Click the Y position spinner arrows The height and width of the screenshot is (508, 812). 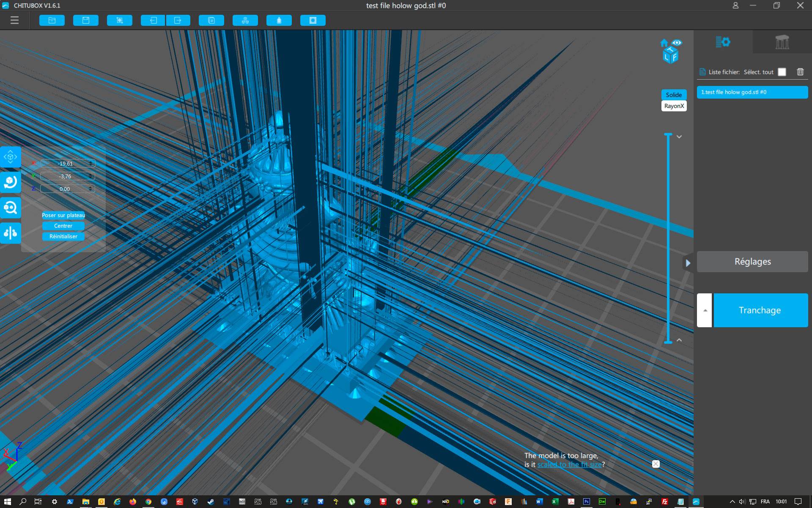point(91,176)
